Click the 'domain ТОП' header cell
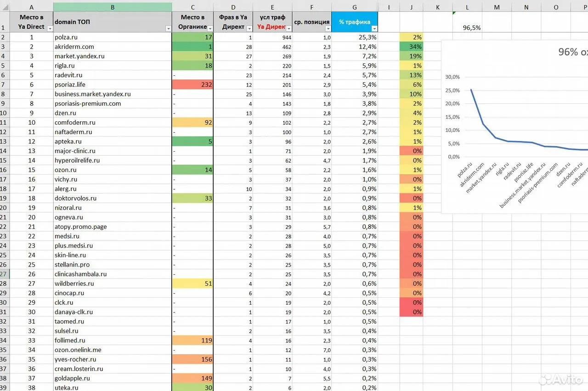The width and height of the screenshot is (588, 391). point(113,22)
